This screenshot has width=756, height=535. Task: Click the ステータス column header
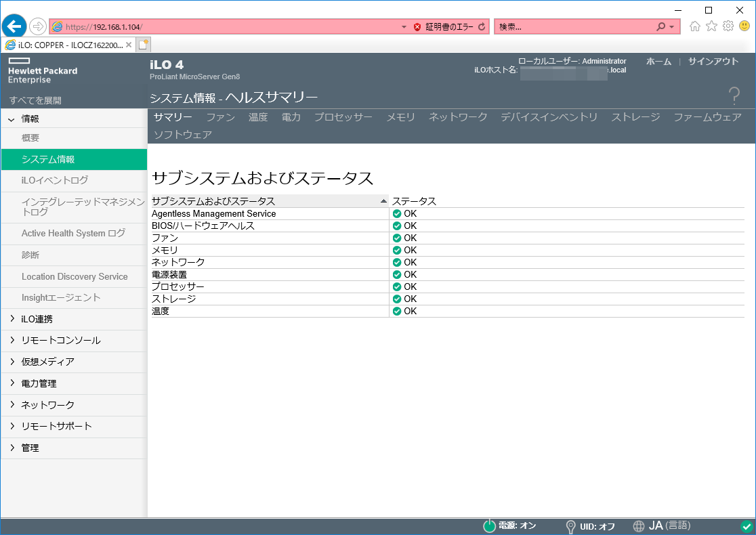point(414,201)
